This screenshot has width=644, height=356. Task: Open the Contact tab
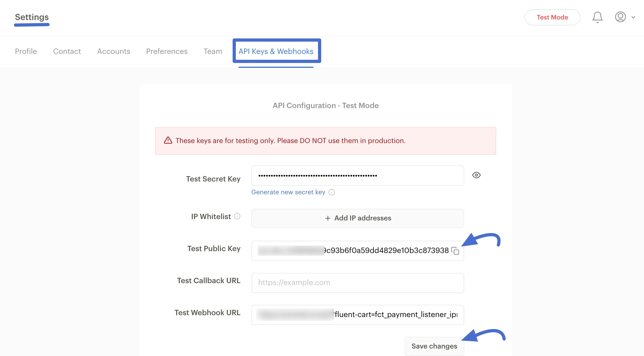click(67, 51)
